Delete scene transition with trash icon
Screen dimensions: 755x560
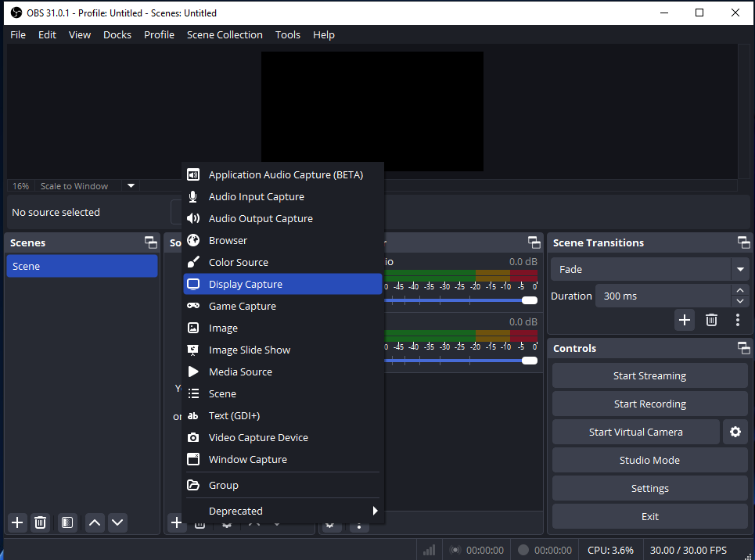pyautogui.click(x=711, y=319)
